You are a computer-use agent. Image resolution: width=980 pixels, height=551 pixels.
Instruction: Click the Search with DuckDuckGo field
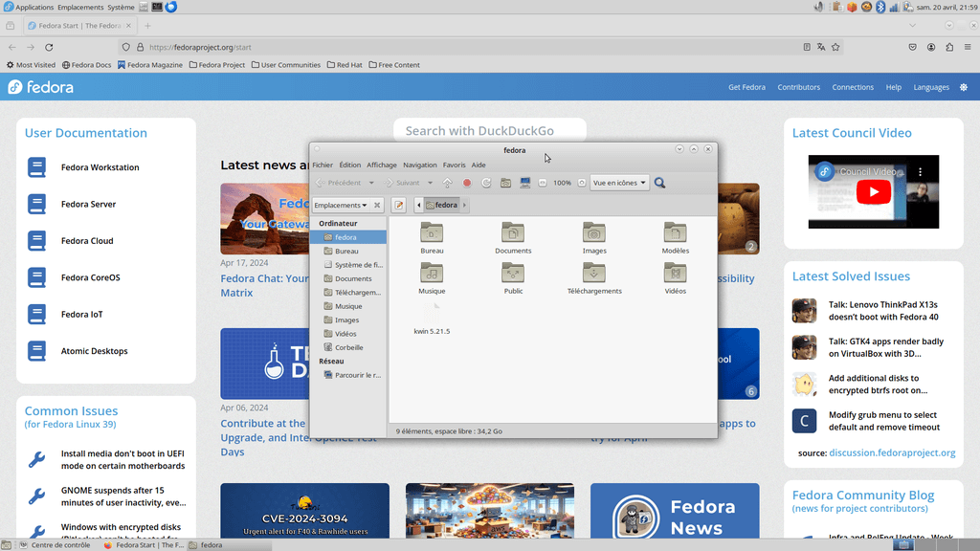(490, 130)
